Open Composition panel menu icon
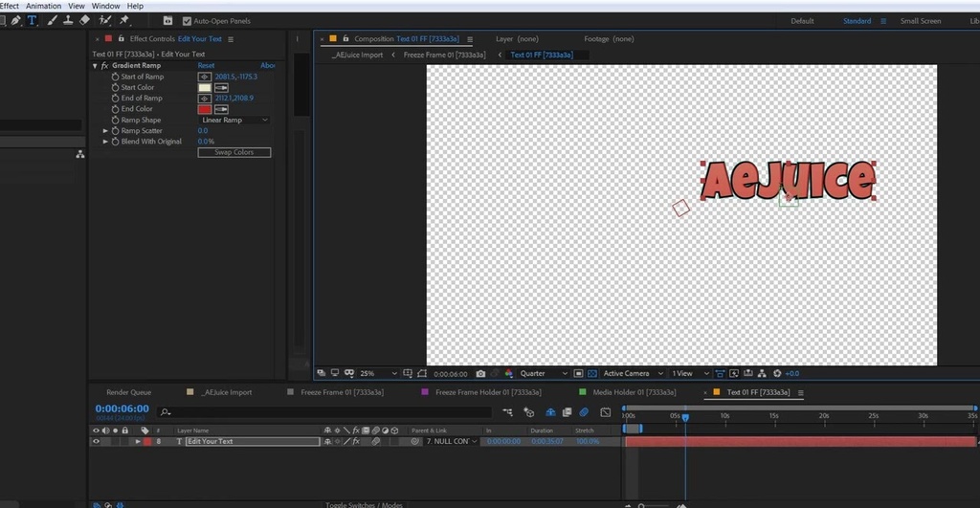This screenshot has height=508, width=980. [470, 39]
